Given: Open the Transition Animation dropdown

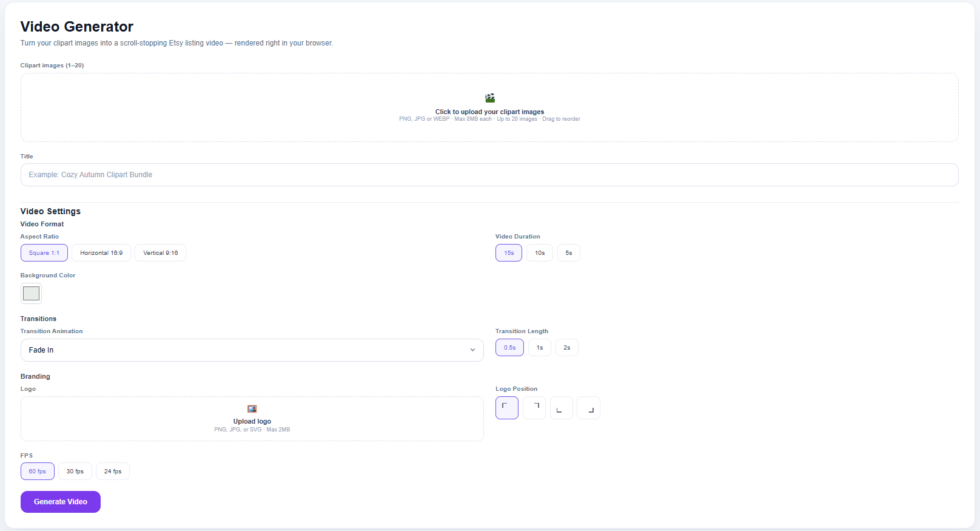Looking at the screenshot, I should pyautogui.click(x=252, y=350).
